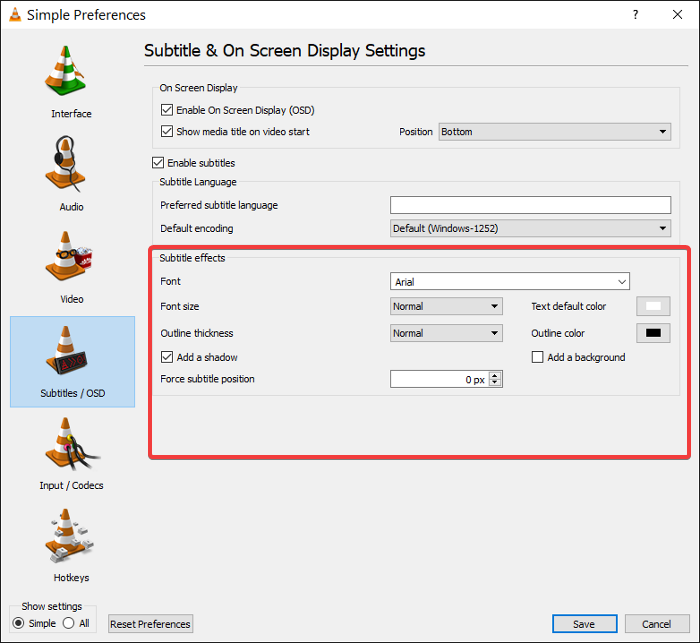Click the Subtitle effects group heading
Image resolution: width=700 pixels, height=643 pixels.
pos(192,258)
